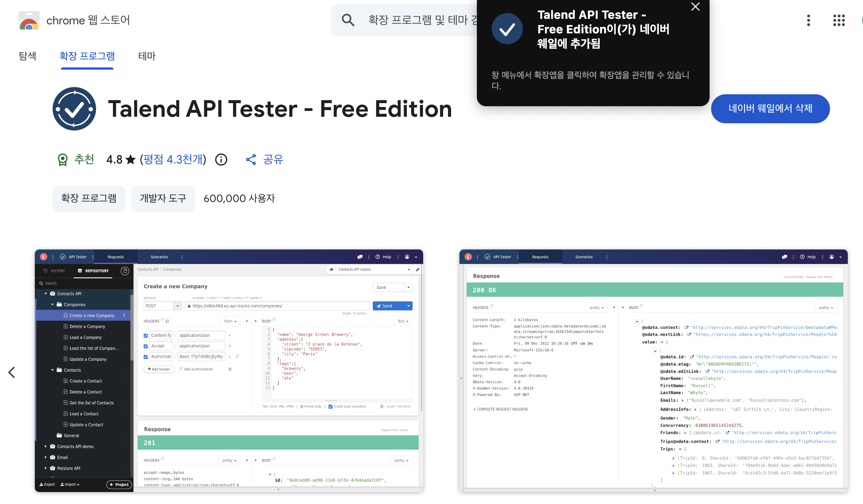
Task: Click the featured (추천) badge icon
Action: [x=63, y=160]
